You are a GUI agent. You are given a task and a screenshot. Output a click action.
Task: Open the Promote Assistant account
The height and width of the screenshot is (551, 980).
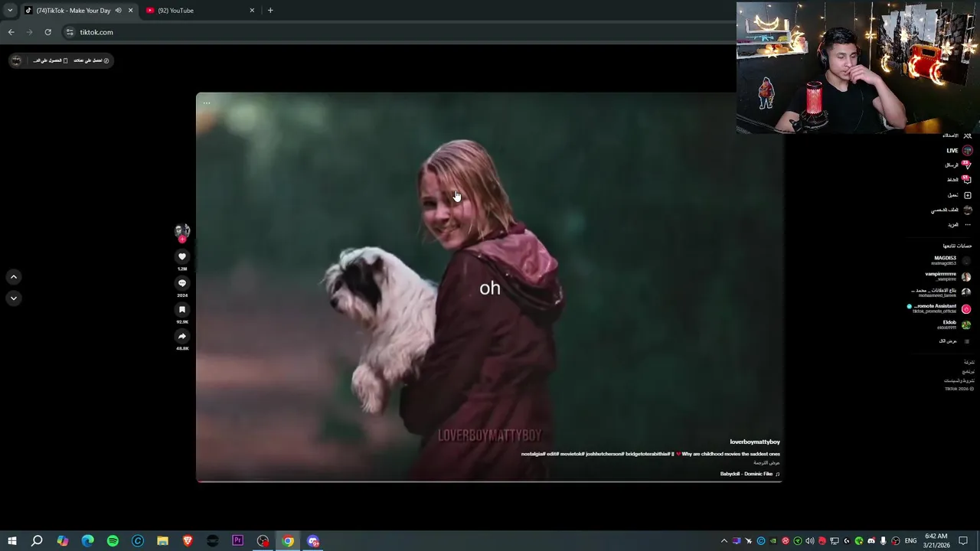[939, 308]
